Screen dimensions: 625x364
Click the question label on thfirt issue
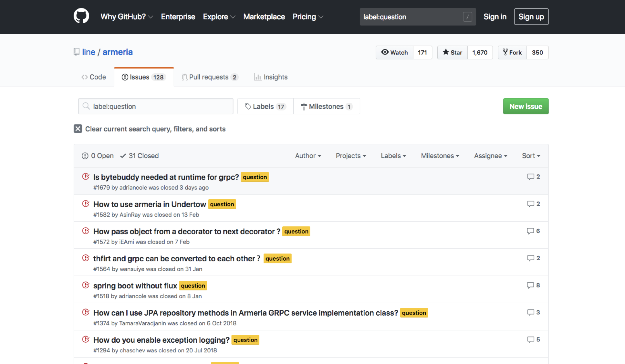coord(277,258)
